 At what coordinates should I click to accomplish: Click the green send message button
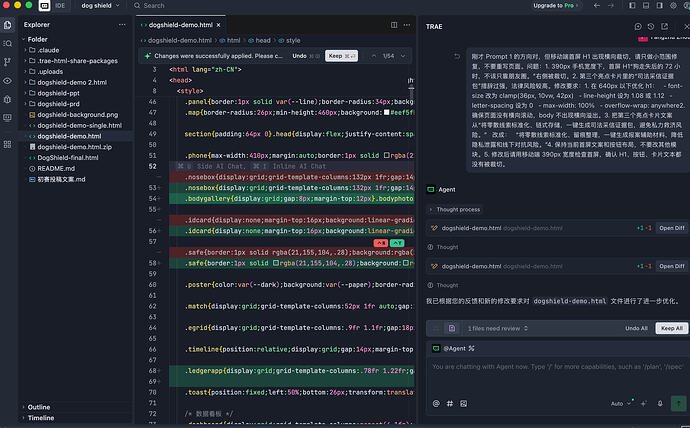[x=678, y=403]
